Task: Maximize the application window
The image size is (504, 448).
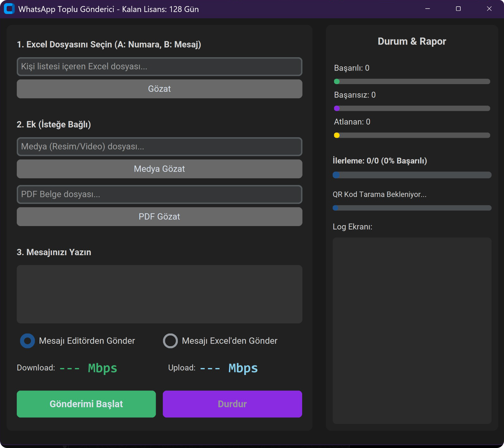Action: point(458,9)
